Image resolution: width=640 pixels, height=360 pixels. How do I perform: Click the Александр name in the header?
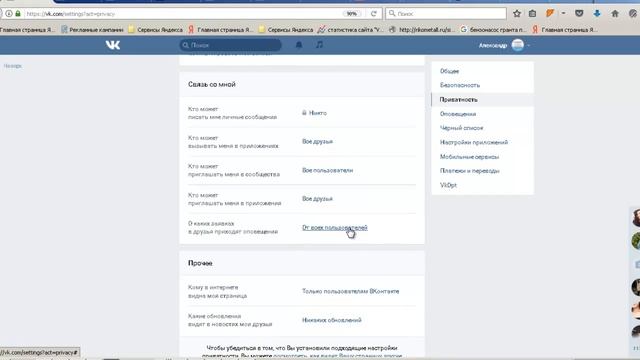click(x=493, y=45)
